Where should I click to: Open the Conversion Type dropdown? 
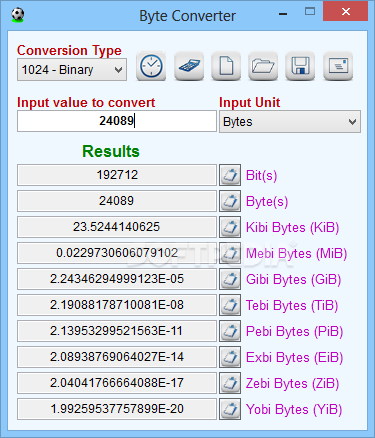(x=72, y=70)
